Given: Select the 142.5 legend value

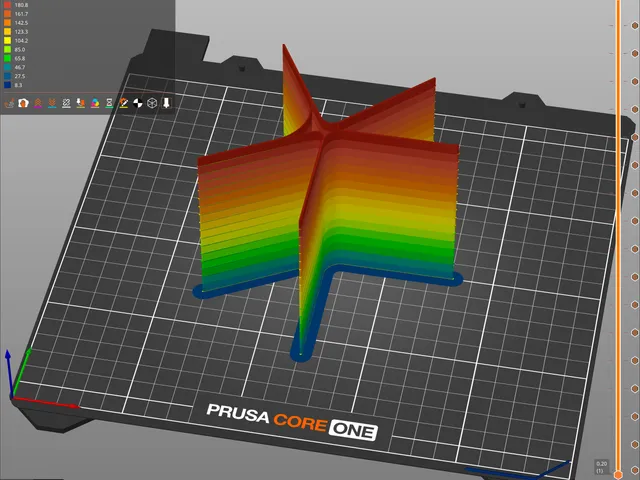Looking at the screenshot, I should [x=21, y=23].
